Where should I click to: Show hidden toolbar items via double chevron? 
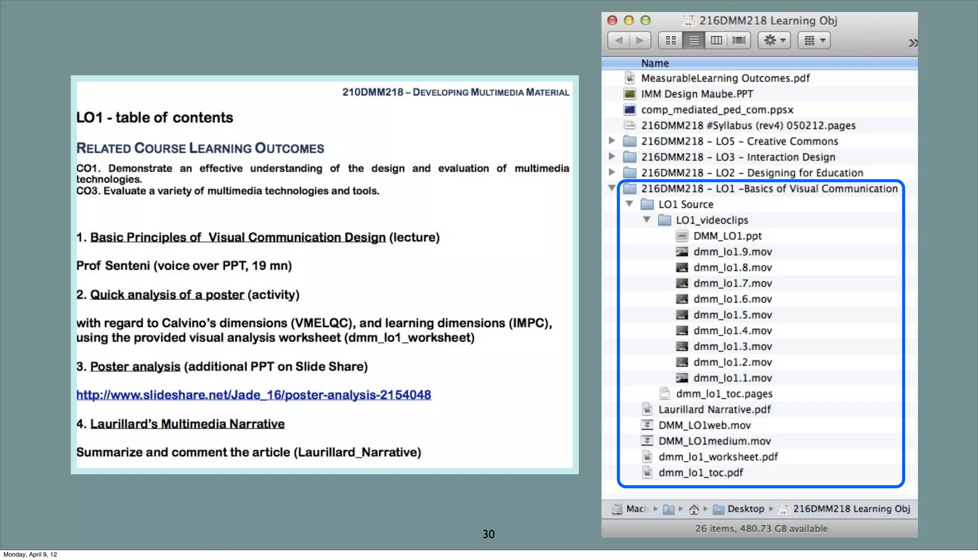pos(913,43)
